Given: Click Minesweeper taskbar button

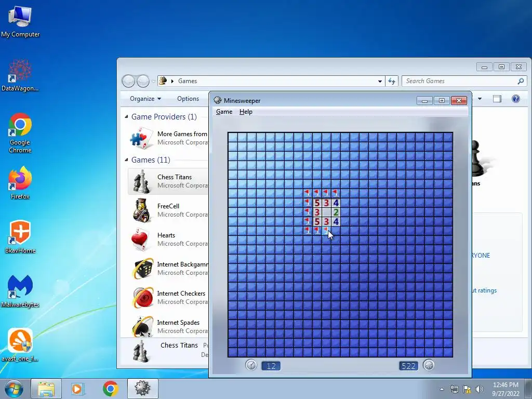Looking at the screenshot, I should [142, 389].
